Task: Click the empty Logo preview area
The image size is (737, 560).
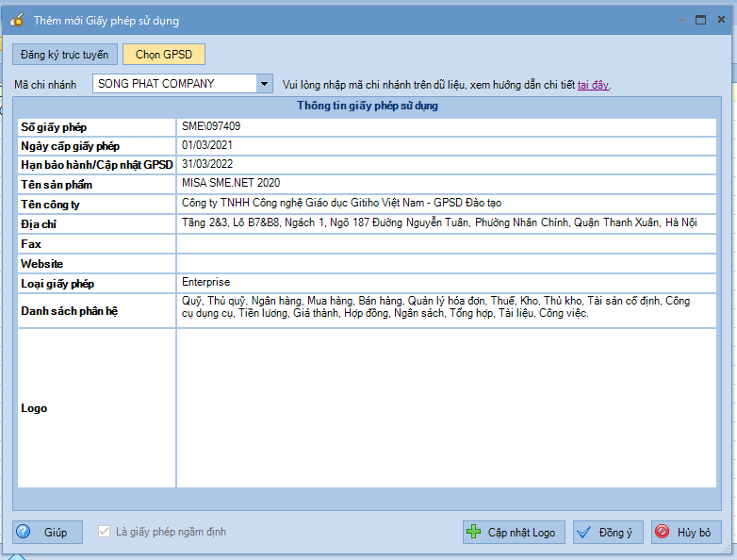Action: click(447, 408)
